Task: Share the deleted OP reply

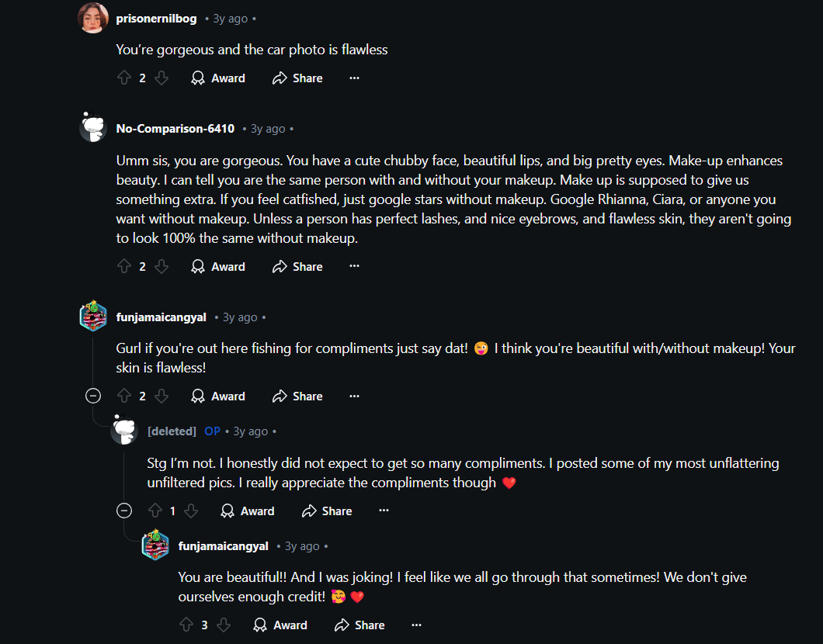Action: pos(327,511)
